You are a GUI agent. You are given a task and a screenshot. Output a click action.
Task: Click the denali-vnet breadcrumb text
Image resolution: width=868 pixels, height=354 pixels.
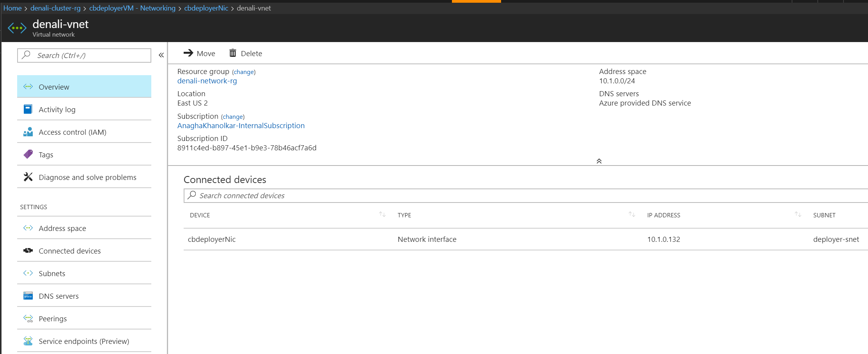(x=254, y=8)
